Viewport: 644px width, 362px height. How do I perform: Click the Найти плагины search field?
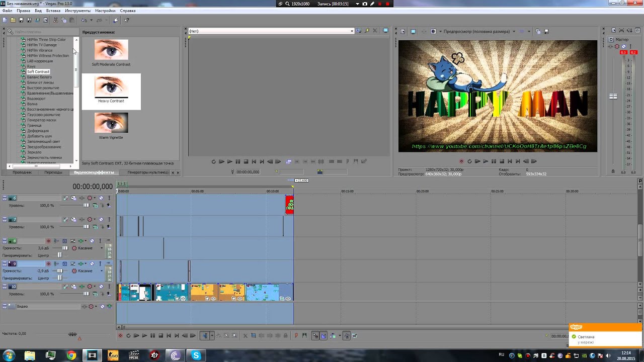click(42, 32)
